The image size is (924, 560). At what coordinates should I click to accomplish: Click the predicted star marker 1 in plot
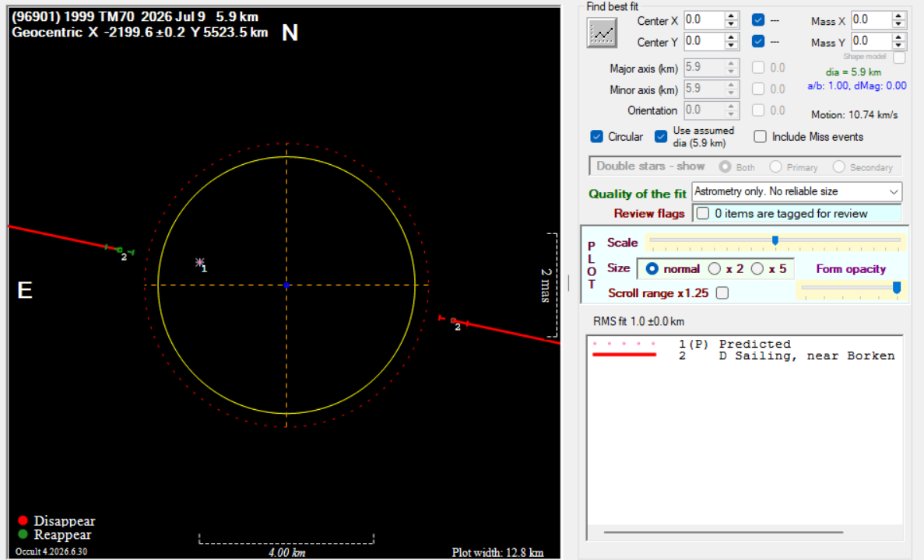[x=200, y=263]
